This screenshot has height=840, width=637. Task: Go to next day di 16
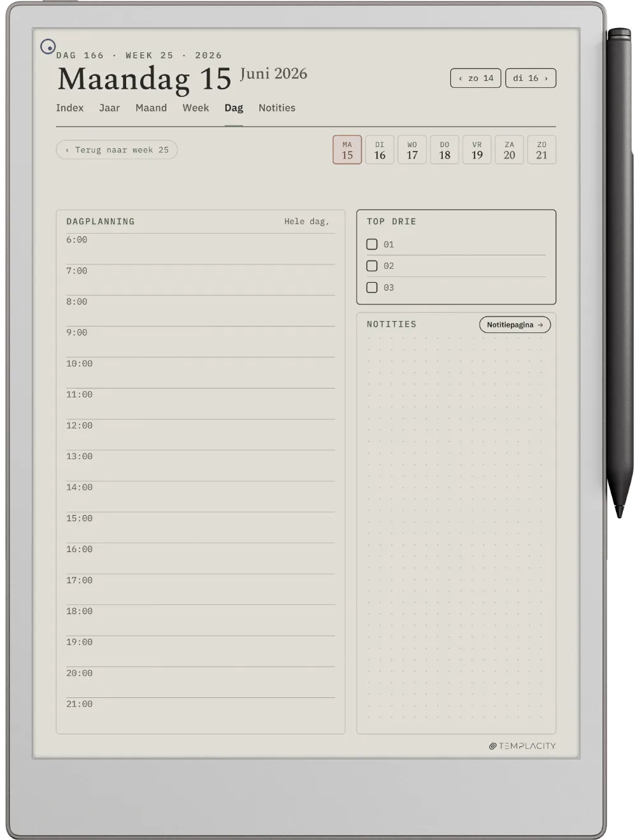click(531, 78)
